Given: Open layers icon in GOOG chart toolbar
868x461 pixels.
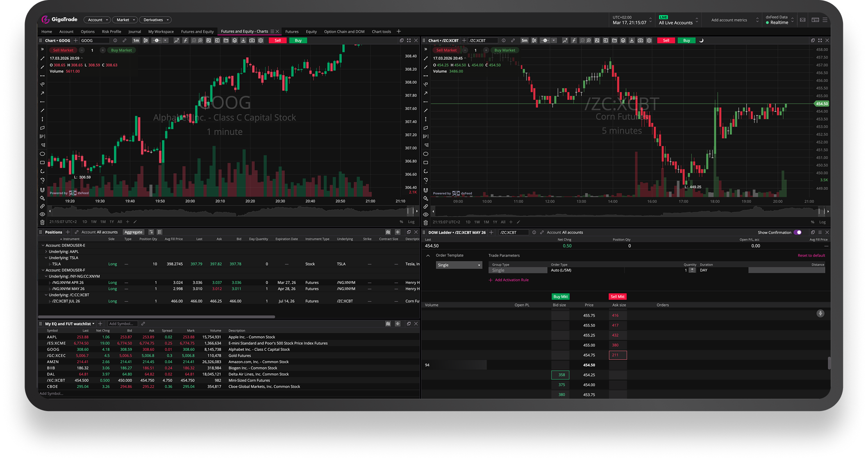Looking at the screenshot, I should 234,41.
